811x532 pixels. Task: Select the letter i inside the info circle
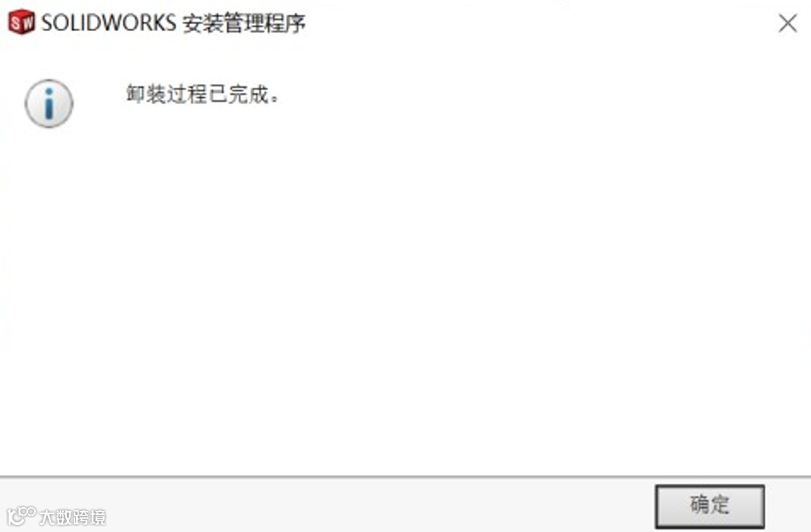click(49, 104)
